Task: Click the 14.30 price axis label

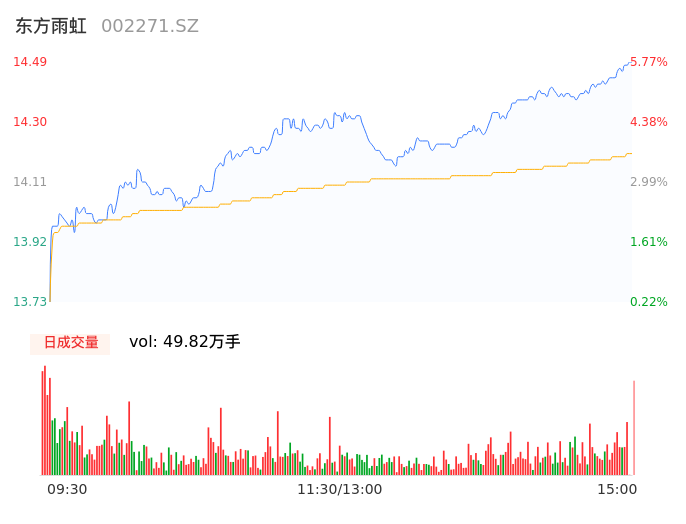Action: coord(30,122)
